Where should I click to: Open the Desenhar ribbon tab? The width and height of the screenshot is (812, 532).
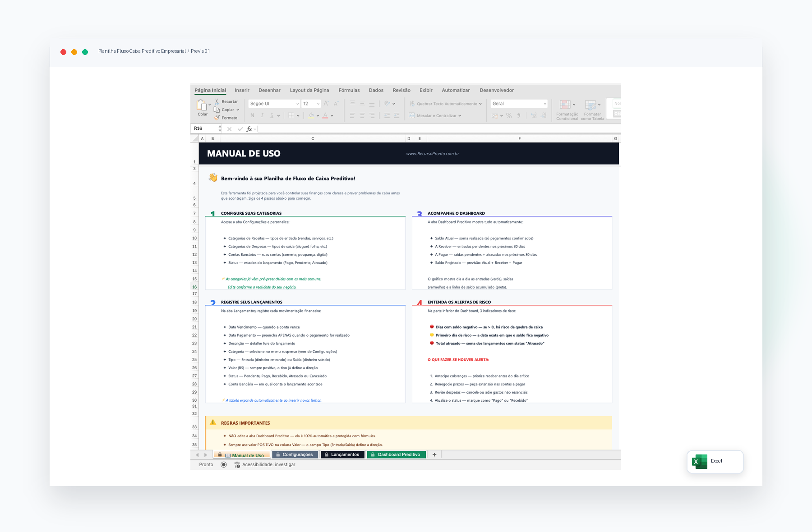pyautogui.click(x=269, y=90)
